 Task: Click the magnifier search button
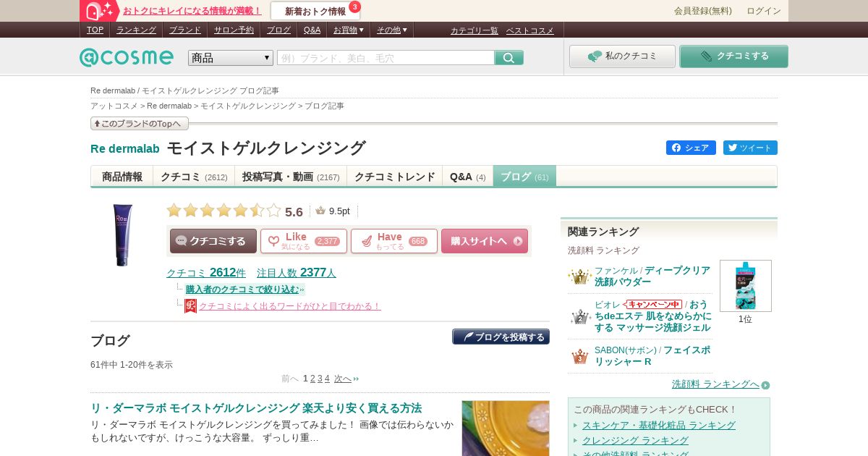point(509,58)
